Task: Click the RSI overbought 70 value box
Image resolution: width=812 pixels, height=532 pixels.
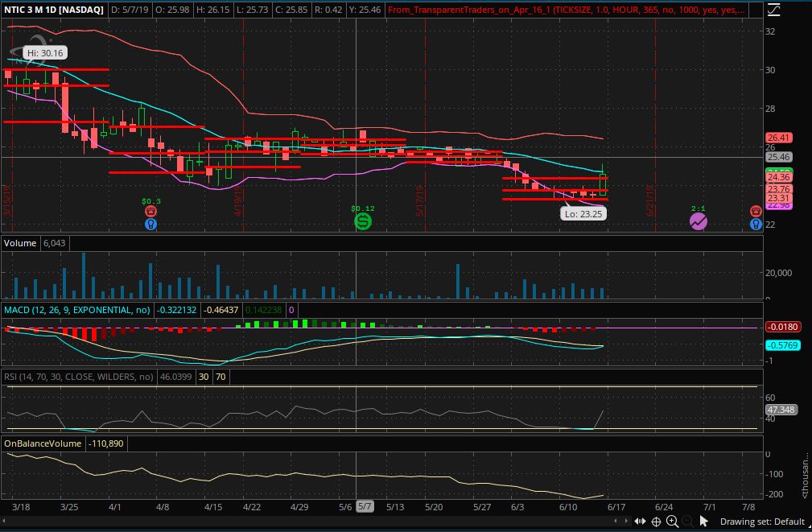Action: tap(221, 377)
